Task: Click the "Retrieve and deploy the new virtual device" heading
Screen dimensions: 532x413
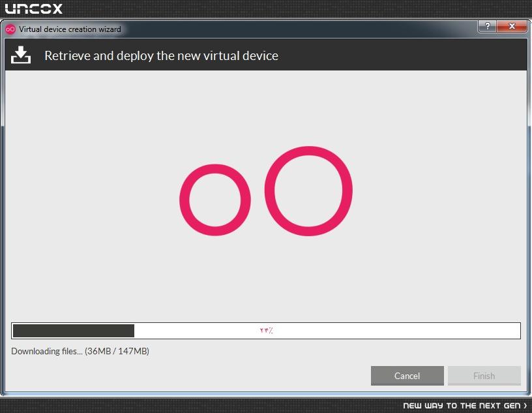Action: click(161, 55)
